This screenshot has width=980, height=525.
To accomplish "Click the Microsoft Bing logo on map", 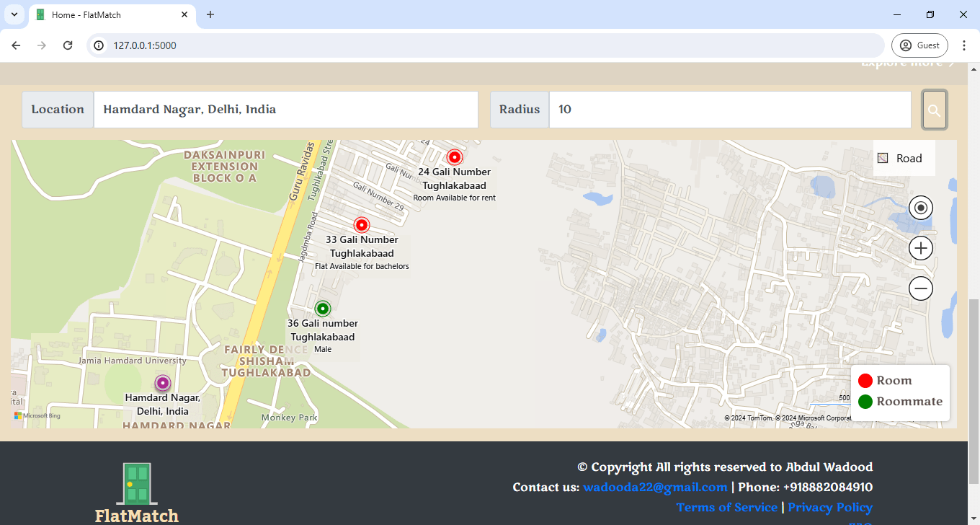I will pos(37,416).
